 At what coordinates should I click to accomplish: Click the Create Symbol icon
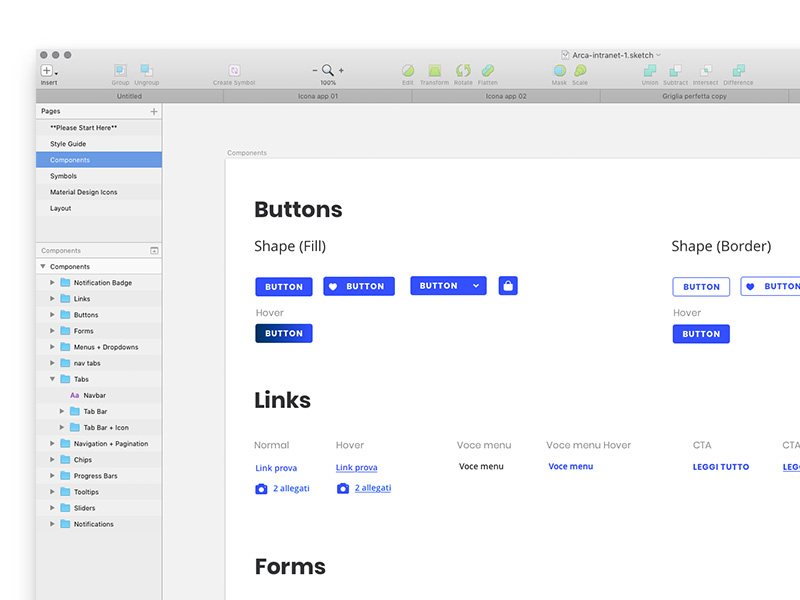point(234,70)
